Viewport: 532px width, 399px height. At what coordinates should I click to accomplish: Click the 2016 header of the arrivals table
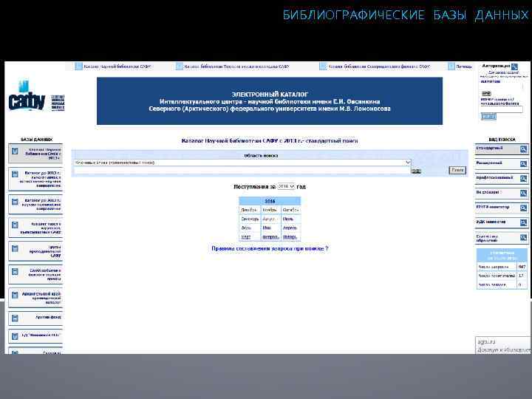point(270,201)
